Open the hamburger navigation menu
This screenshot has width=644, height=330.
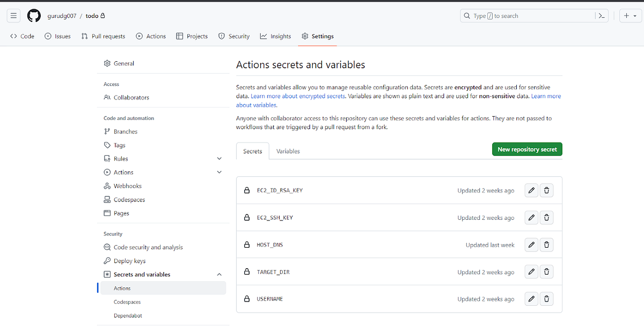(13, 16)
